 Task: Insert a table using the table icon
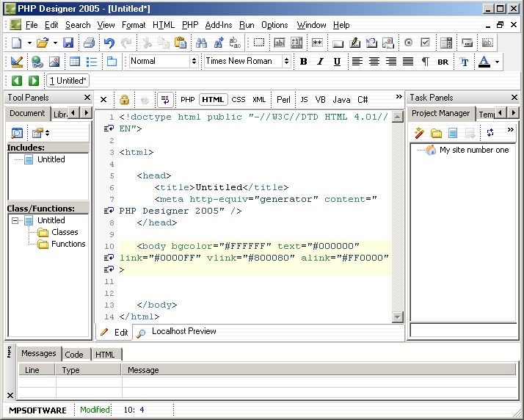pyautogui.click(x=75, y=62)
